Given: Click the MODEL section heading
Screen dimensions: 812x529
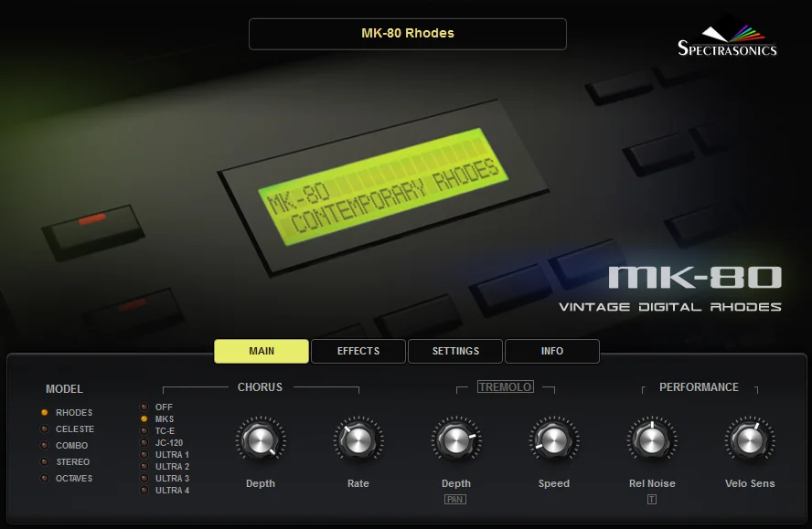Looking at the screenshot, I should click(x=64, y=388).
